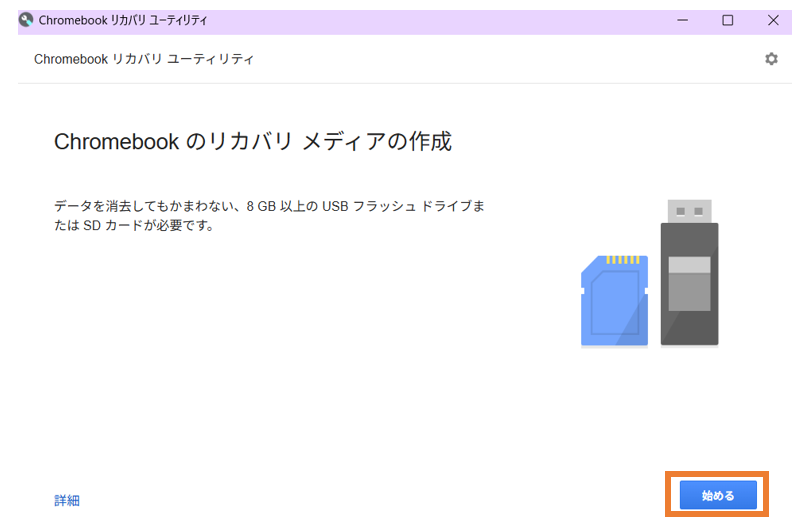Click the header label beside the gear icon row
Viewport: 803px width, 531px height.
click(x=144, y=59)
